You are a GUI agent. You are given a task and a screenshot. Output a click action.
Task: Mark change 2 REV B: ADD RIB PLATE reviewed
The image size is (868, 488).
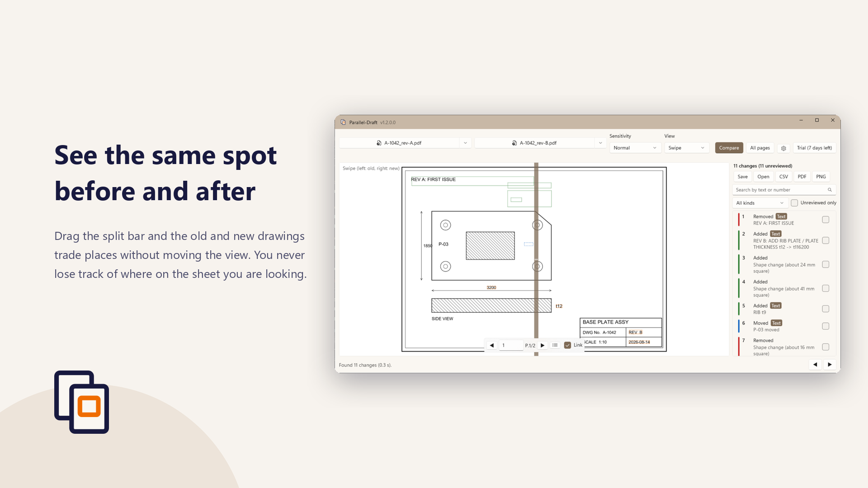click(x=826, y=240)
